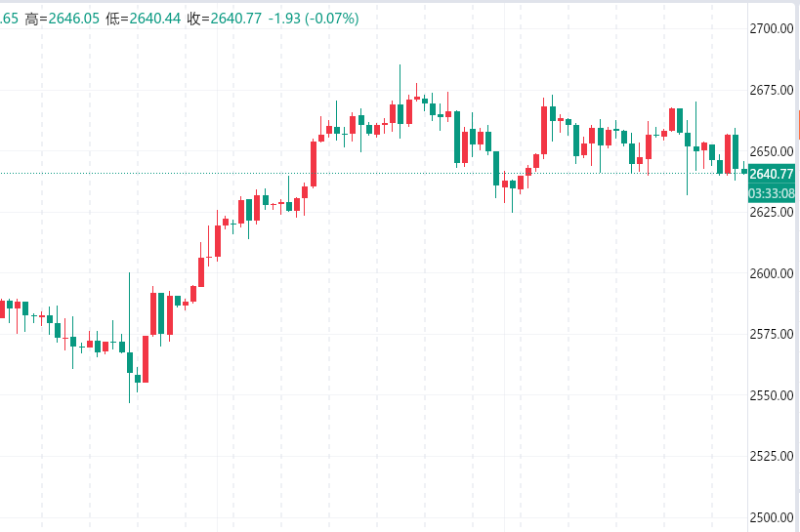Viewport: 800px width, 532px height.
Task: Click the 2675.00 price axis label
Action: click(x=772, y=90)
